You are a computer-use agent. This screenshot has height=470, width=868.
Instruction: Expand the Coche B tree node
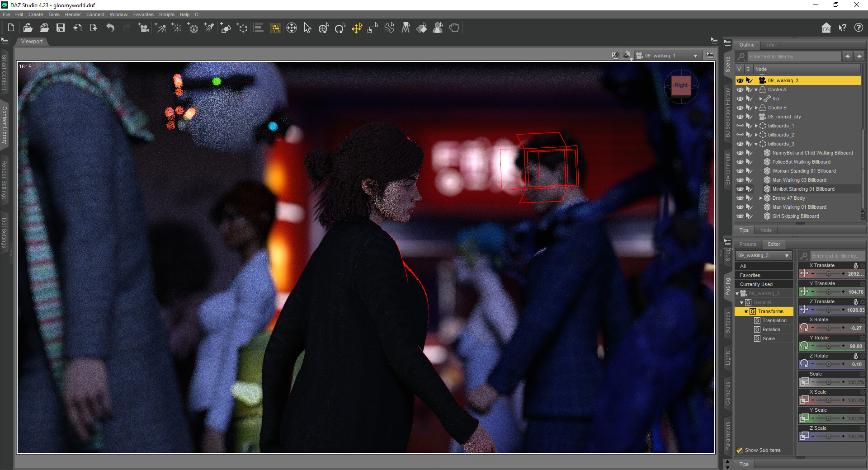click(x=756, y=108)
